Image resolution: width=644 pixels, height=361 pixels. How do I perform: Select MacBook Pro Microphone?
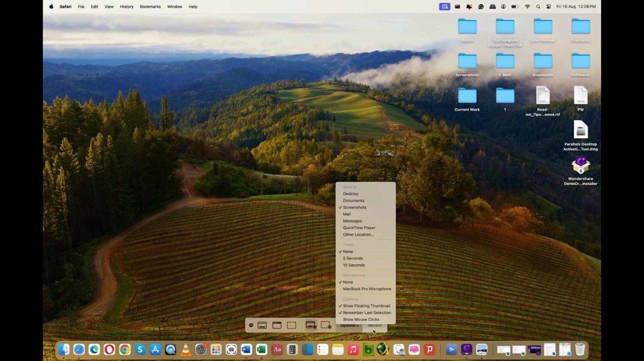(x=367, y=289)
